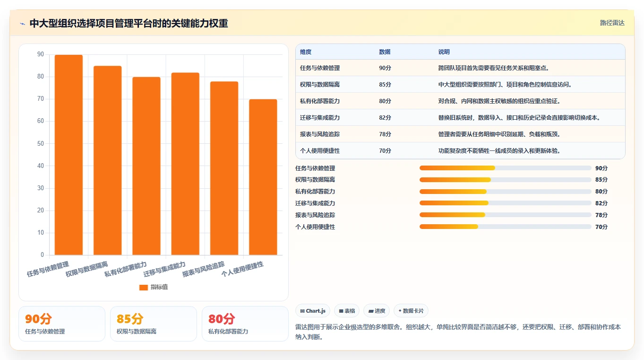The width and height of the screenshot is (644, 360).
Task: Click the 个人使用便捷性 70分 progress bar
Action: 506,227
